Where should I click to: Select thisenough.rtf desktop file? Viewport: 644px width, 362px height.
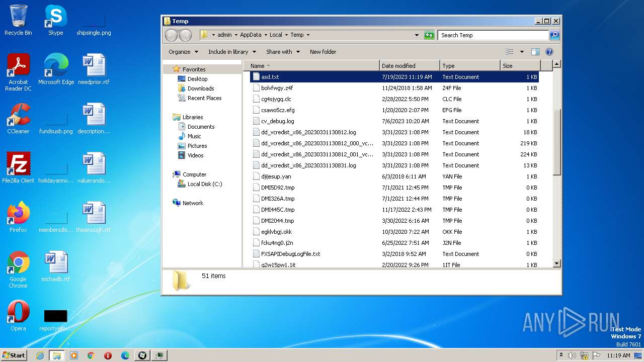coord(94,217)
